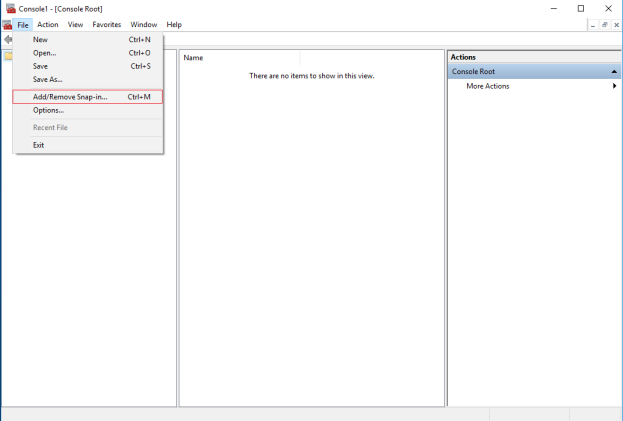Choose Save As... from the File menu

click(47, 79)
